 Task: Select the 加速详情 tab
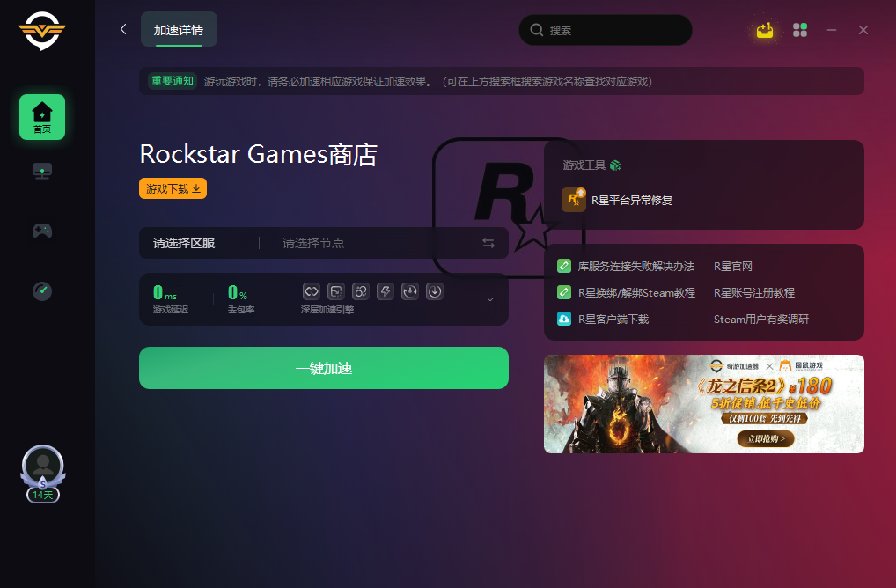point(179,30)
